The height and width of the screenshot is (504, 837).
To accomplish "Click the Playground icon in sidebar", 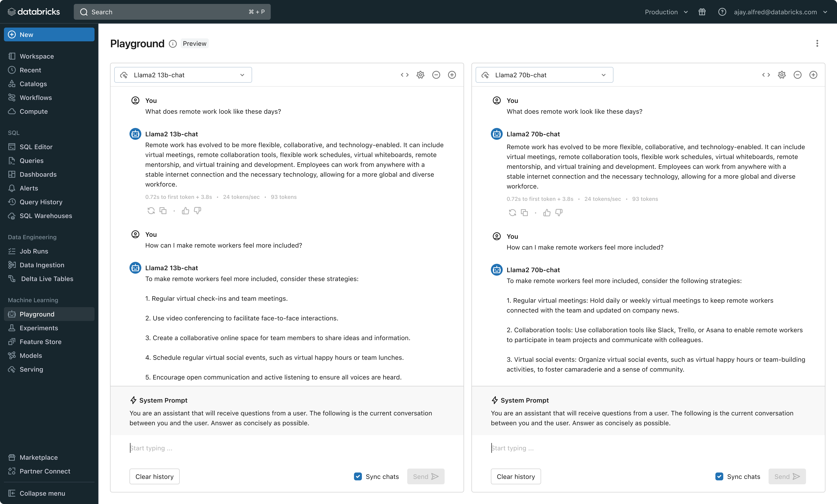I will [12, 314].
